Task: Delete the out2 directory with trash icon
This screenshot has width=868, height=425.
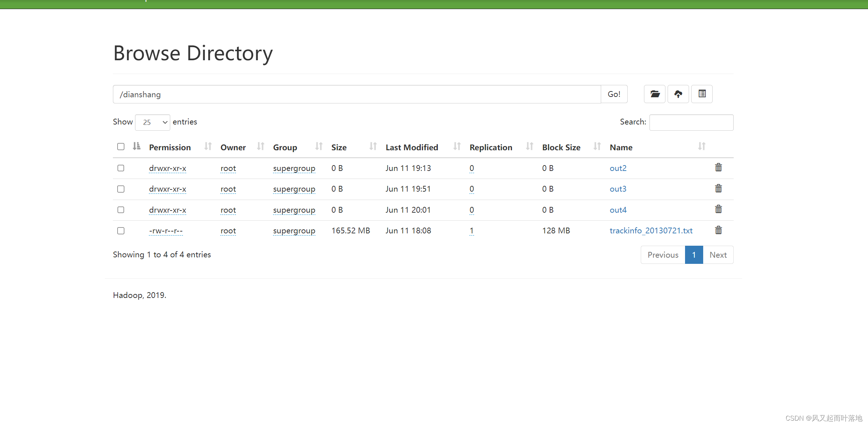Action: click(718, 168)
